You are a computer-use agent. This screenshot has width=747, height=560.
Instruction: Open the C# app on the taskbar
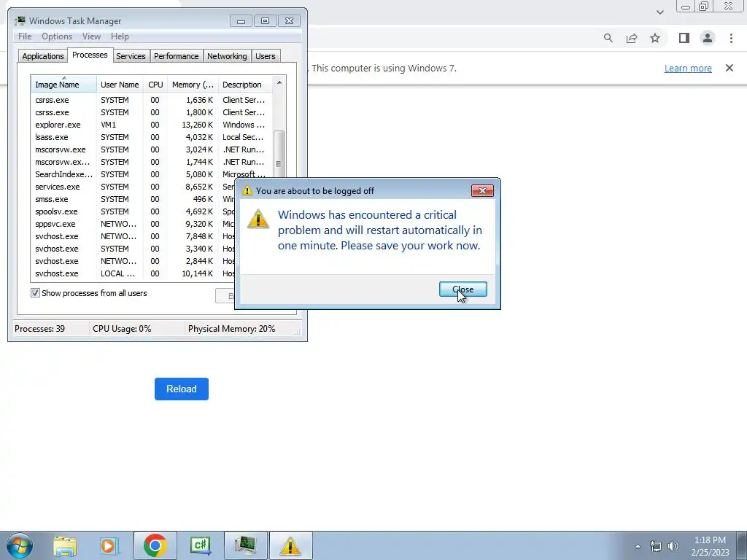tap(200, 545)
